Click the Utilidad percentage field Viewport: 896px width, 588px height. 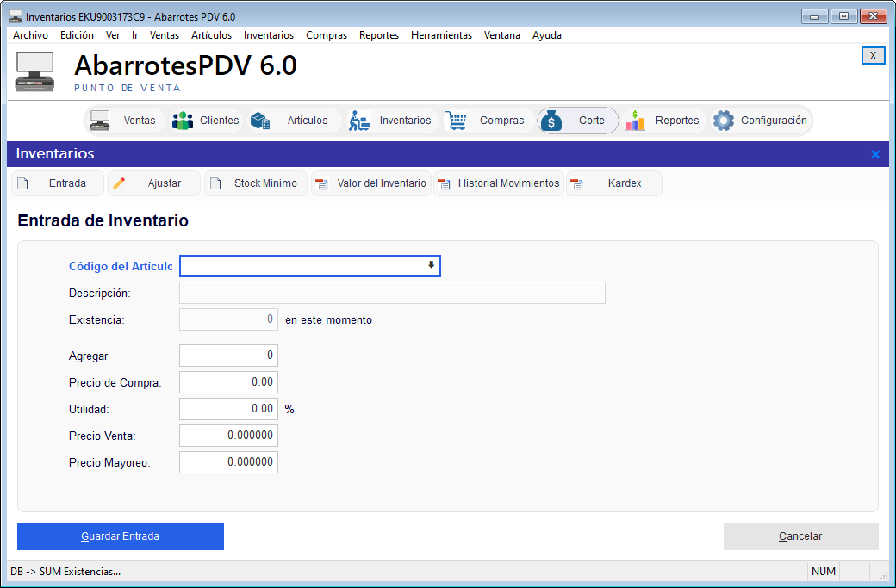(228, 409)
